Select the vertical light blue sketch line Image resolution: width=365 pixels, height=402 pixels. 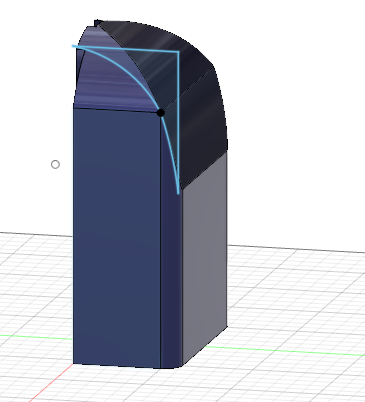tap(179, 123)
